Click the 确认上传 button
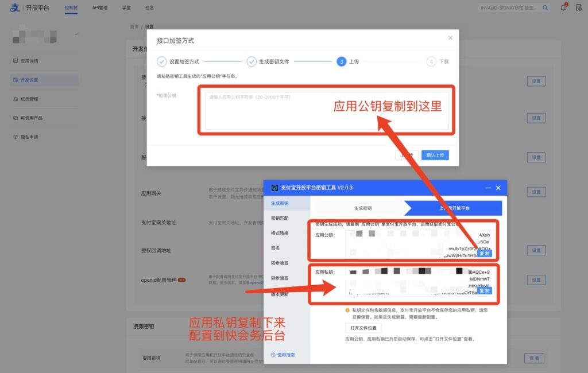Screen dimensions: 588x373 (435, 155)
